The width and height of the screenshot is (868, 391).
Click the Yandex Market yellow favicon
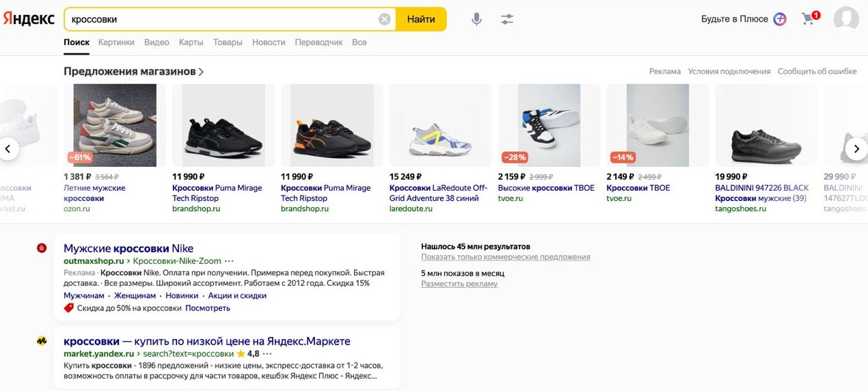[42, 340]
